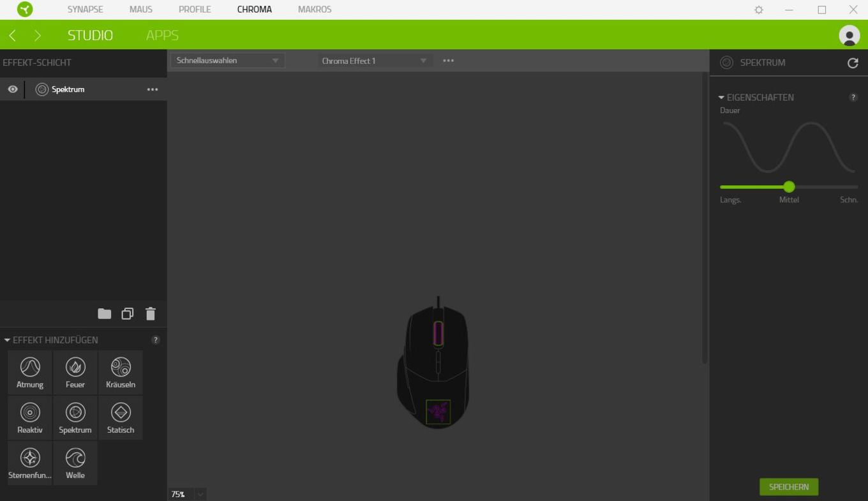Reset Spektrum properties with refresh icon
The image size is (868, 501).
click(853, 63)
